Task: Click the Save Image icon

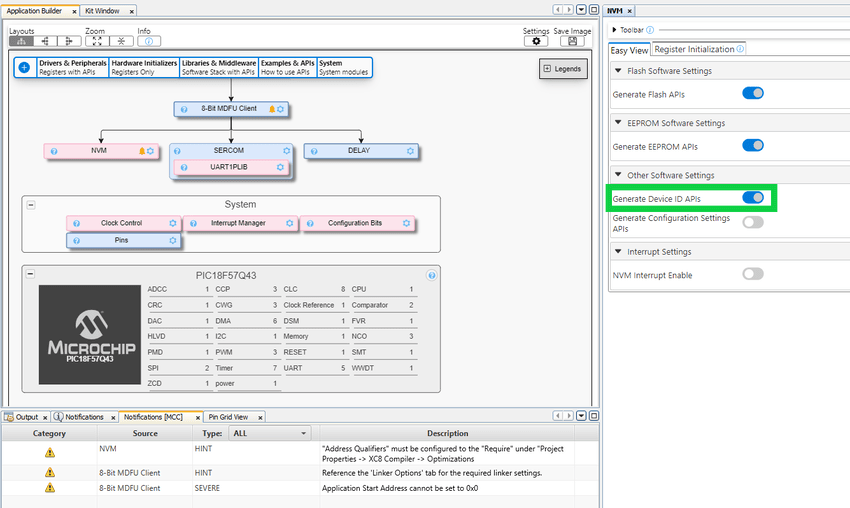Action: (x=573, y=41)
